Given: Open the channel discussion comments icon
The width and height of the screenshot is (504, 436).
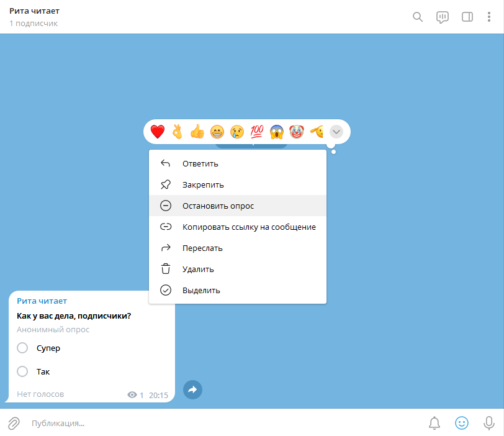Looking at the screenshot, I should [x=443, y=17].
